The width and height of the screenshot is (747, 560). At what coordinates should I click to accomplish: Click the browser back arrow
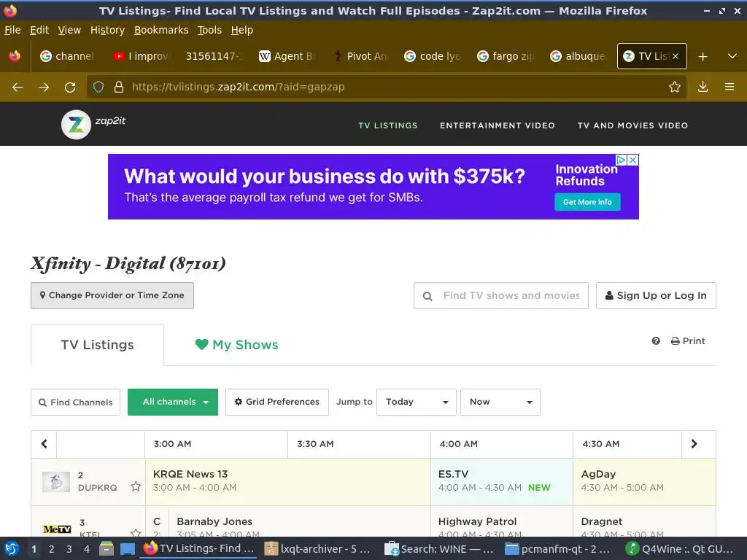18,87
